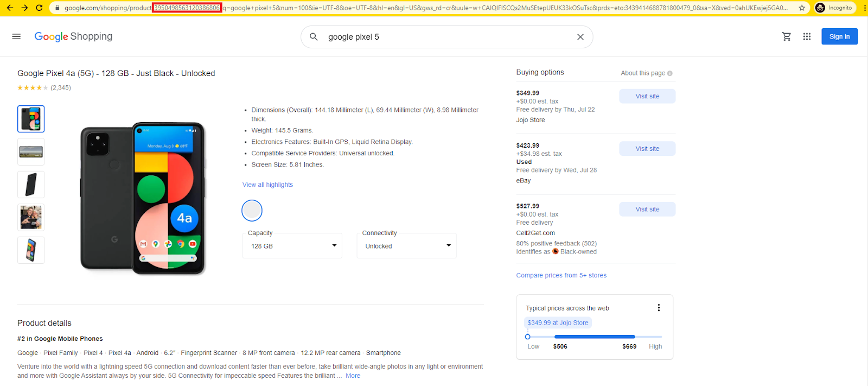The image size is (868, 386).
Task: Go forward using the browser forward arrow
Action: point(24,8)
